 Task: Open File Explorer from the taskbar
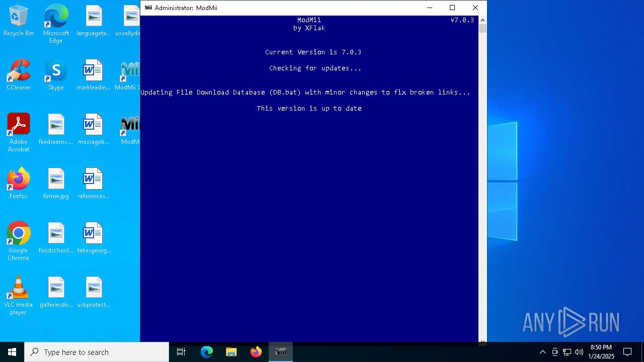(231, 352)
